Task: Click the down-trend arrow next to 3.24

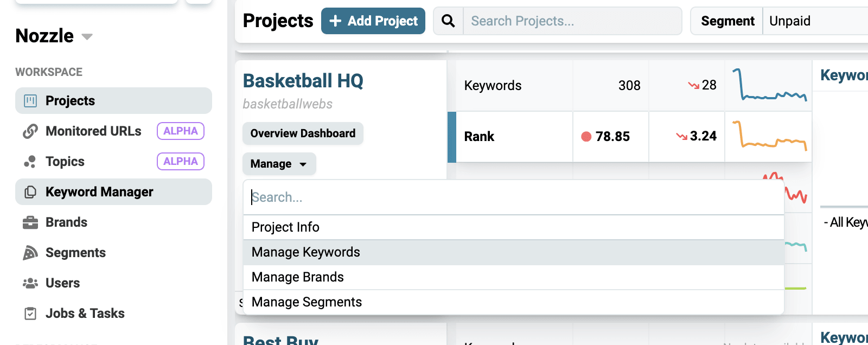Action: click(681, 136)
